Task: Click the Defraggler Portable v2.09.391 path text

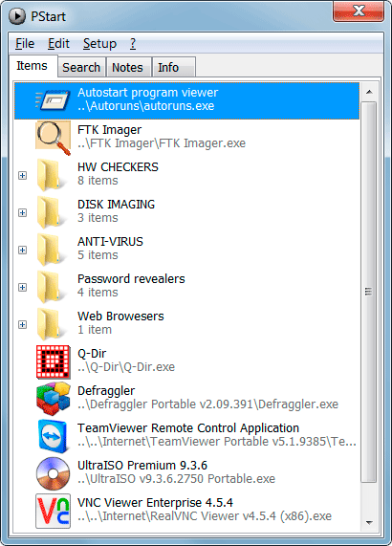Action: [x=207, y=404]
